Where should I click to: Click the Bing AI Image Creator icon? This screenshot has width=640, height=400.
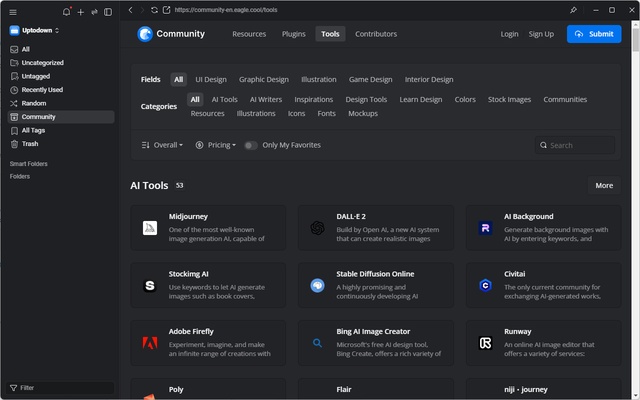(317, 343)
